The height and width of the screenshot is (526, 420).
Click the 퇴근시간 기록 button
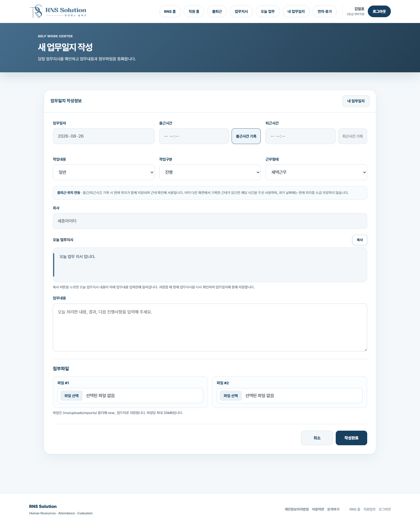pyautogui.click(x=352, y=136)
